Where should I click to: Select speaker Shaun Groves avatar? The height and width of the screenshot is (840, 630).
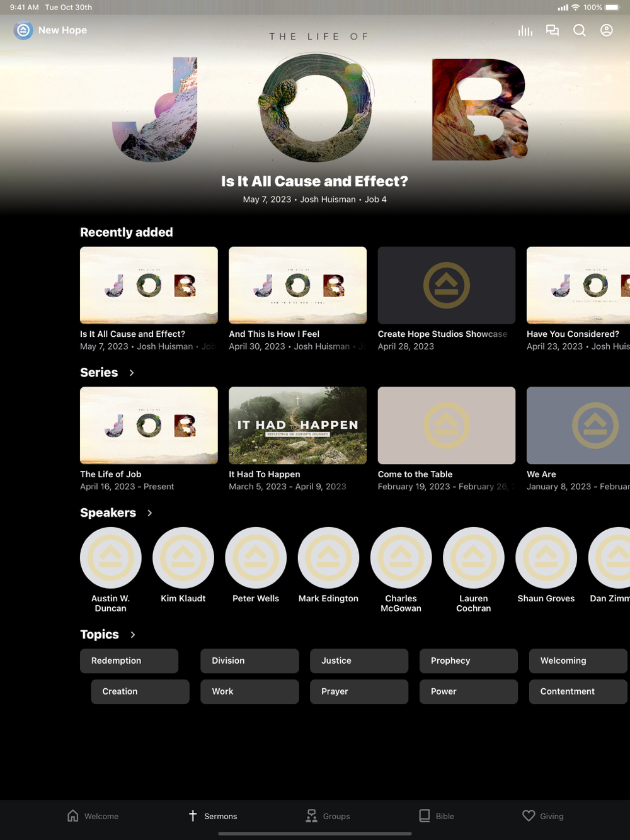546,558
